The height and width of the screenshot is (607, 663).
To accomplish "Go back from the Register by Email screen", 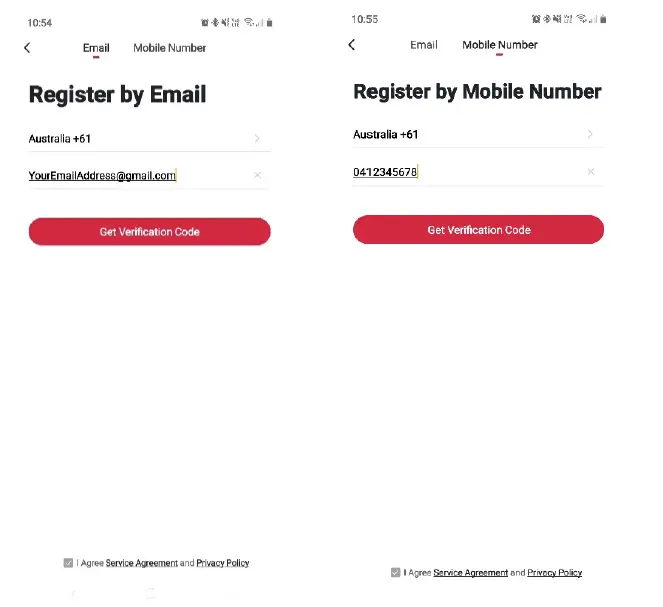I will click(x=27, y=48).
